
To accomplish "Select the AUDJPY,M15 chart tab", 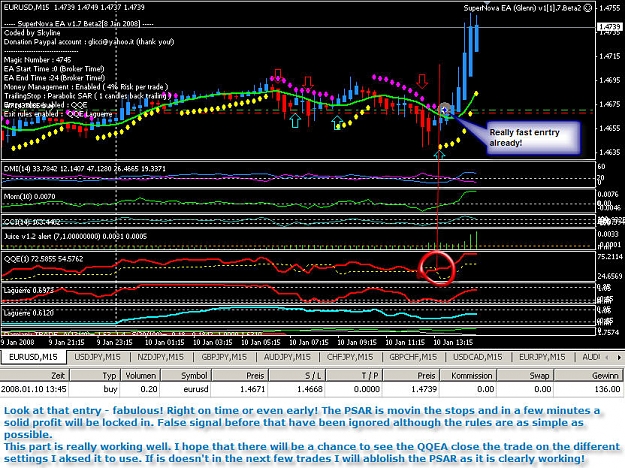I will pos(287,357).
